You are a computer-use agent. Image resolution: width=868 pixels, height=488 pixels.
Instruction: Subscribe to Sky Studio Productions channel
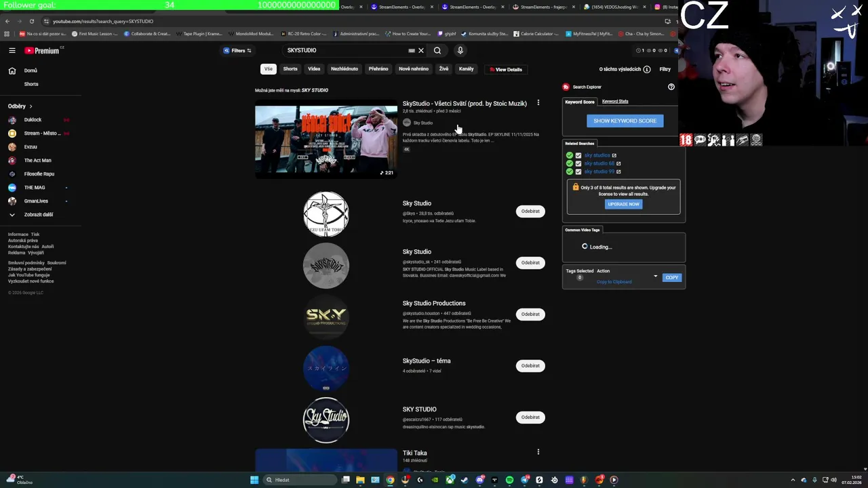(x=530, y=314)
